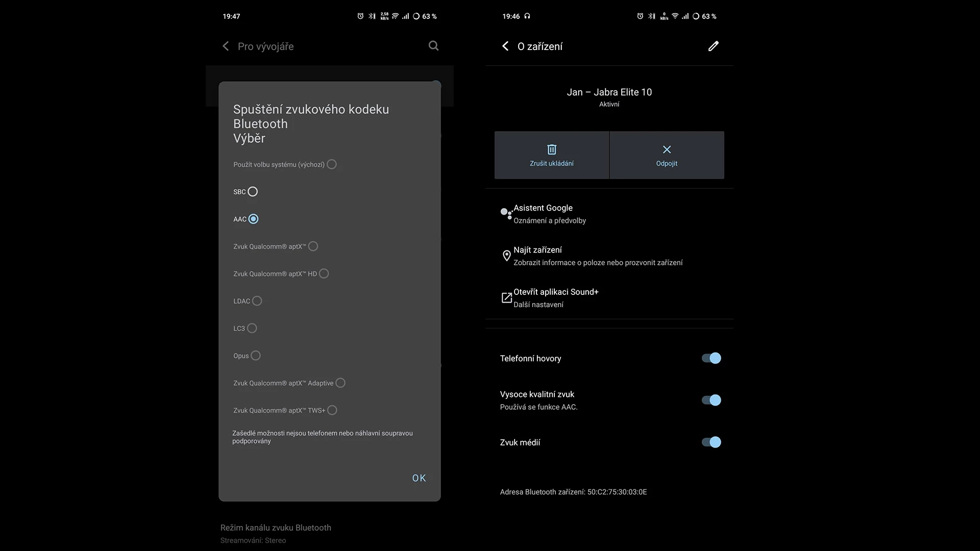Screen dimensions: 980x551
Task: Disable Zvuk médií switch
Action: pos(711,442)
